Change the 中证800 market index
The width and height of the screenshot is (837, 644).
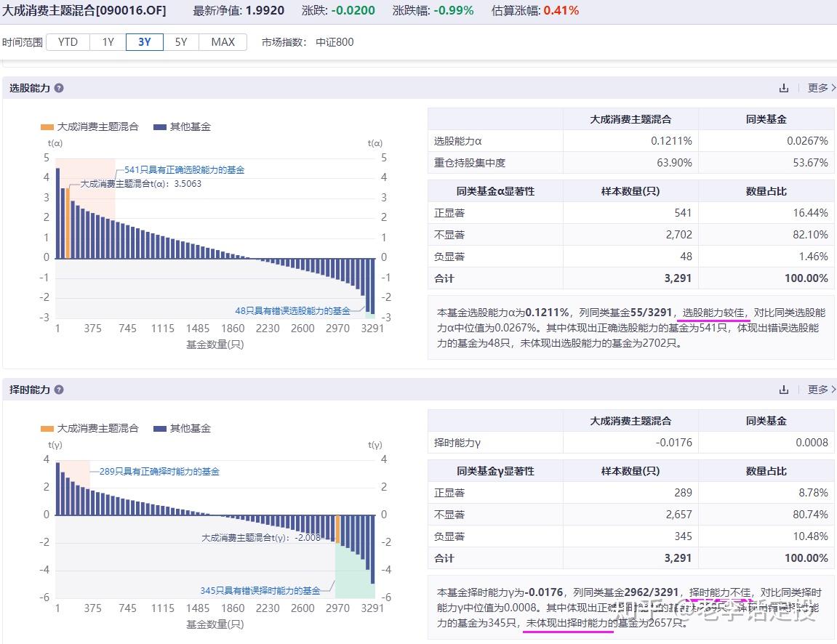(x=335, y=42)
